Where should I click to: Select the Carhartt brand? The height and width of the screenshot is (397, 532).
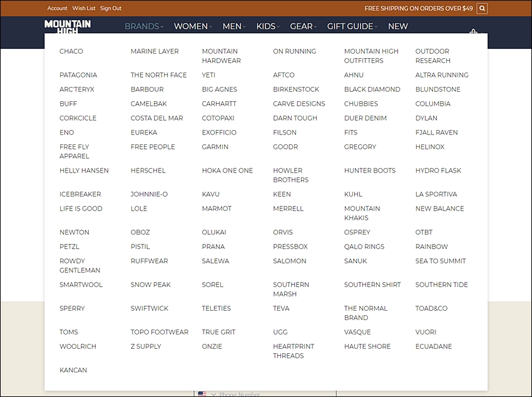coord(219,104)
